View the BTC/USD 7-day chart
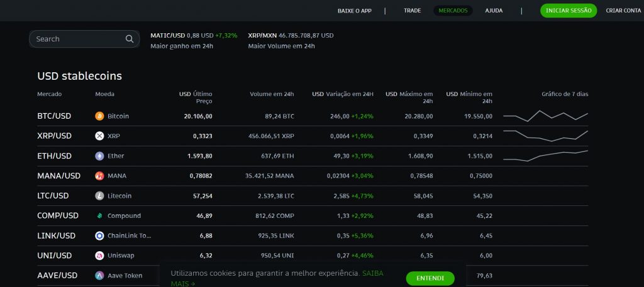The image size is (644, 287). click(x=545, y=116)
